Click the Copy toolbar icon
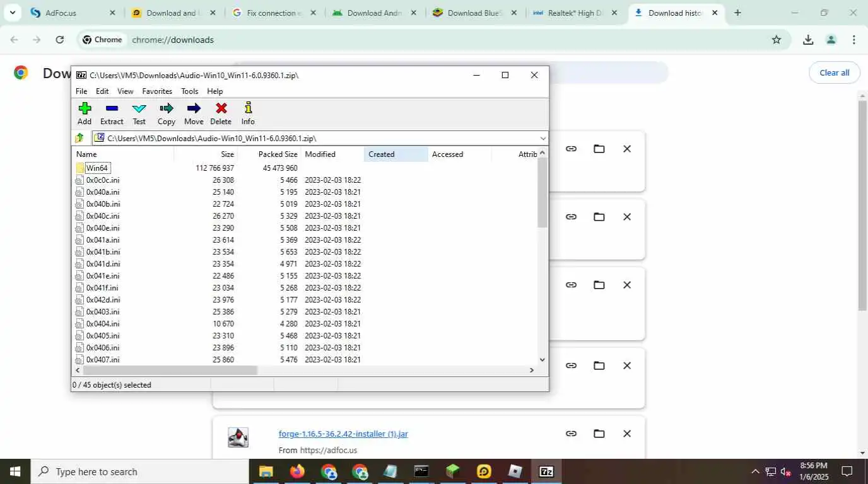 click(167, 113)
